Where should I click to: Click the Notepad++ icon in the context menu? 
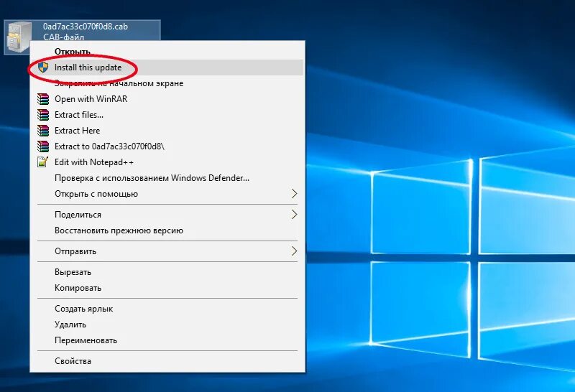[x=43, y=162]
